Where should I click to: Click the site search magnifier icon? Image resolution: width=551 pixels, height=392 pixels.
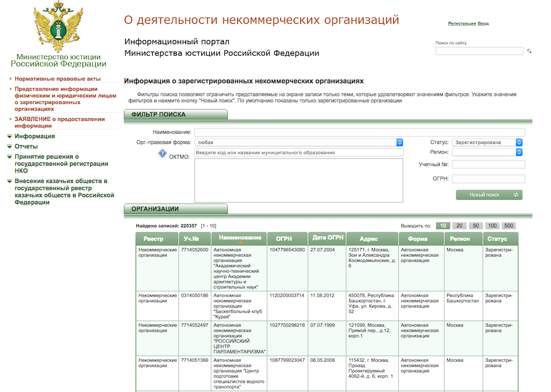pyautogui.click(x=529, y=51)
